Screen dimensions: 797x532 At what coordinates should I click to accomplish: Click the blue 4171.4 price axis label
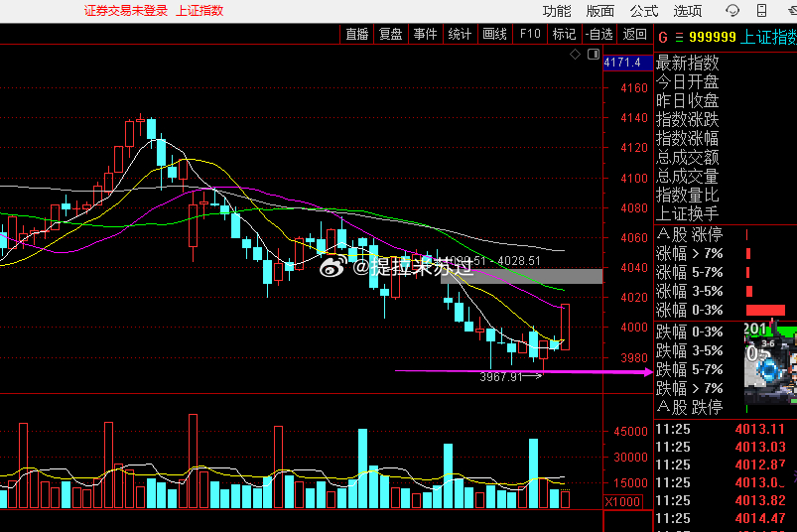pos(627,63)
